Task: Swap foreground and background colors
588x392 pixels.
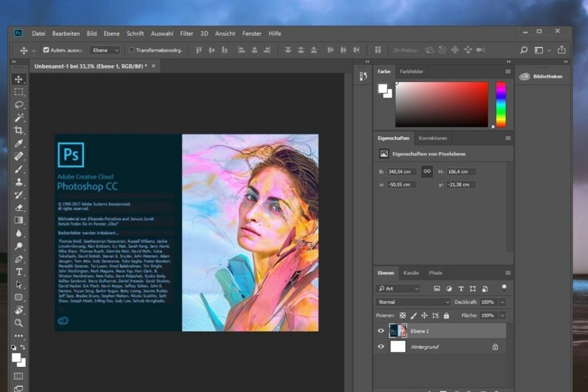Action: point(23,347)
